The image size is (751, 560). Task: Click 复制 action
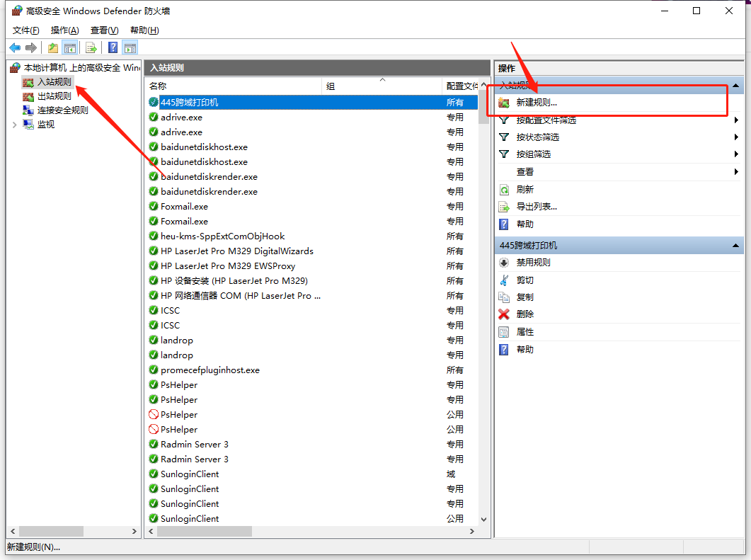click(525, 297)
